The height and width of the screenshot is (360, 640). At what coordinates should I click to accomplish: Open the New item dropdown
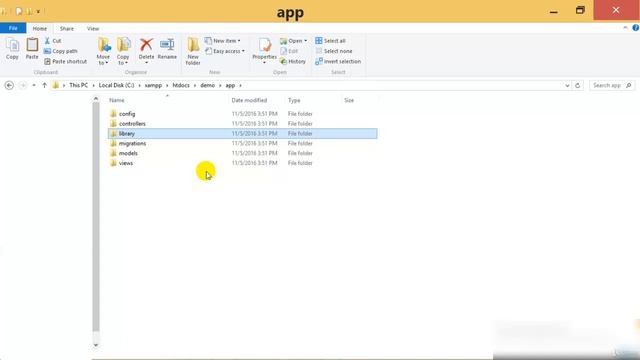[223, 41]
